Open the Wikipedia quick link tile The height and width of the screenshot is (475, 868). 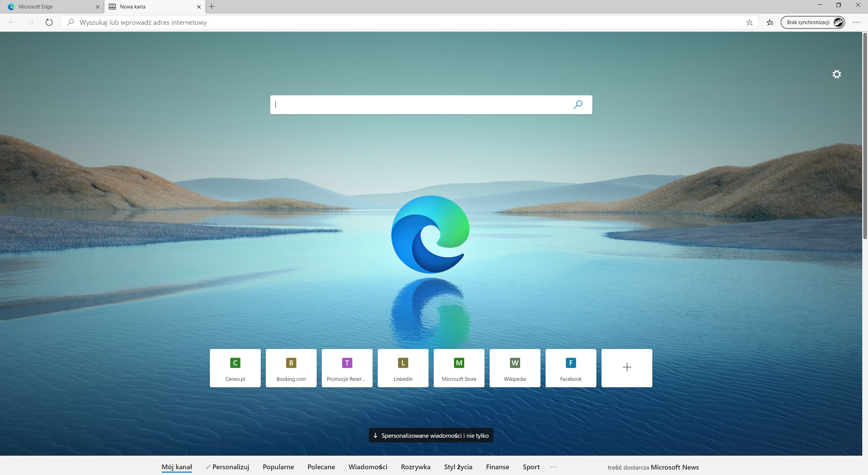point(515,368)
